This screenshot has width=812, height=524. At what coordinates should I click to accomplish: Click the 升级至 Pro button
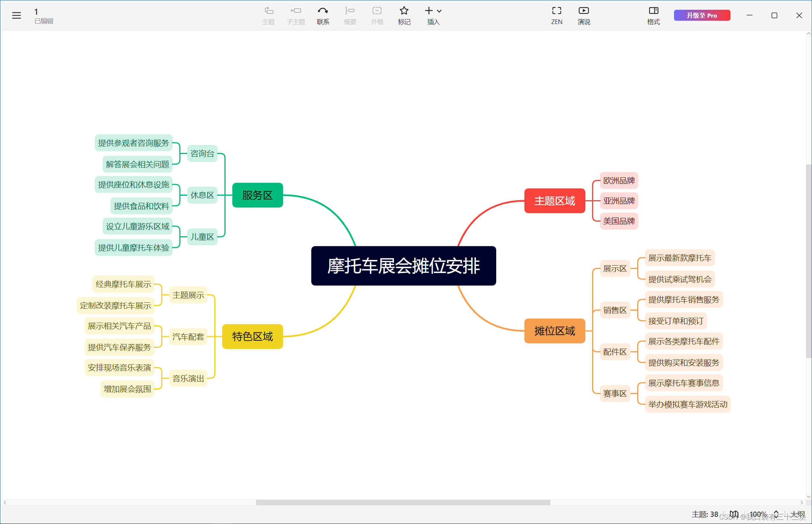(702, 15)
